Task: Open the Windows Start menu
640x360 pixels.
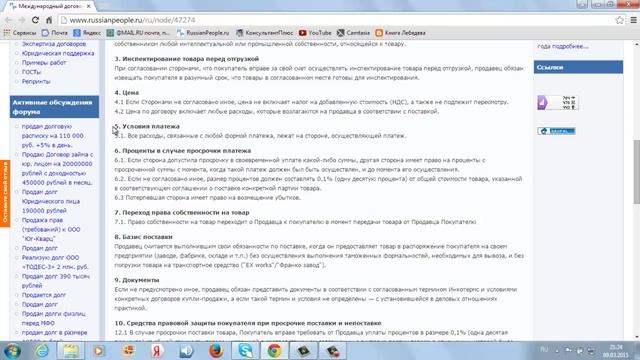Action: click(x=13, y=351)
